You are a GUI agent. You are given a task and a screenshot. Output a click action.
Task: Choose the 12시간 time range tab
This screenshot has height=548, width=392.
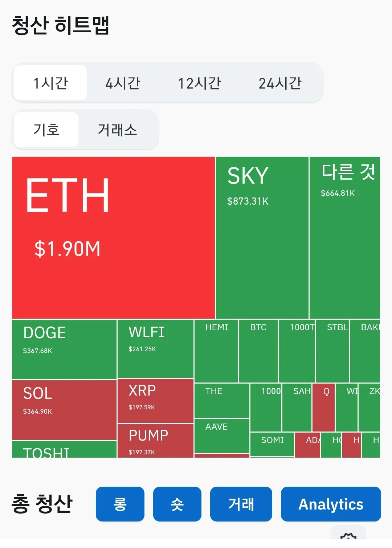point(199,83)
